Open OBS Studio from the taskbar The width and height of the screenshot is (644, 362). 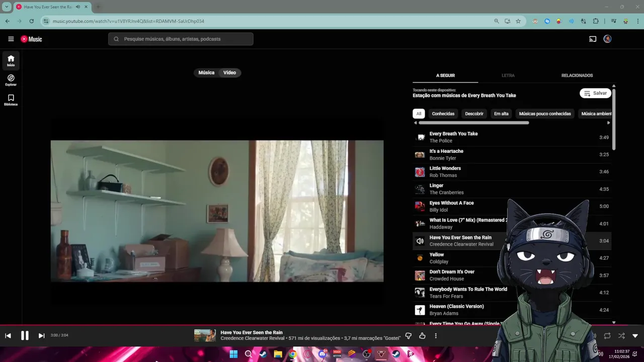pyautogui.click(x=366, y=354)
